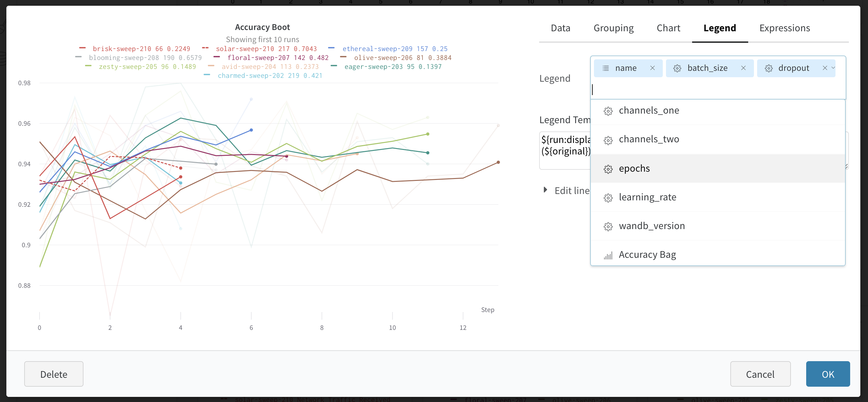The image size is (868, 402).
Task: Collapse the legend field dropdown chevron
Action: pyautogui.click(x=833, y=68)
